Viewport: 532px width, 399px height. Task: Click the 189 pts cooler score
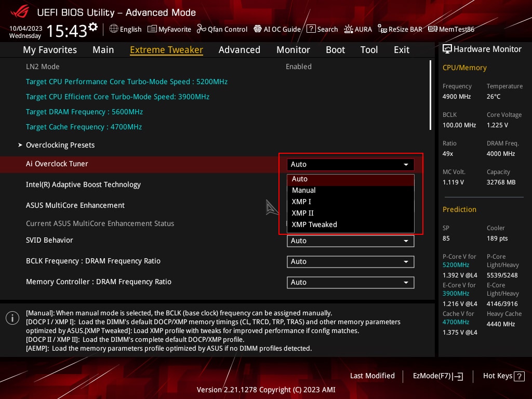click(497, 238)
